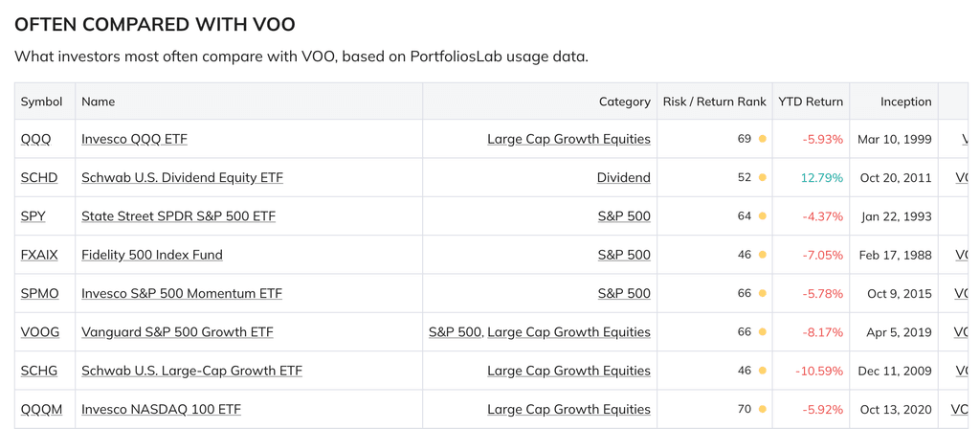The width and height of the screenshot is (980, 429).
Task: Open the Schwab U.S. Dividend Equity ETF link
Action: pyautogui.click(x=182, y=178)
